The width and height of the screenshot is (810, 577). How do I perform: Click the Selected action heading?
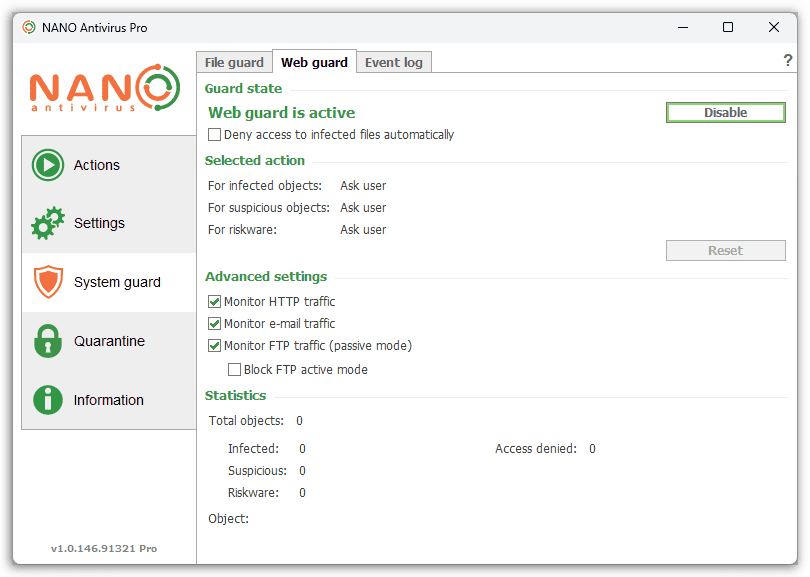(x=255, y=161)
